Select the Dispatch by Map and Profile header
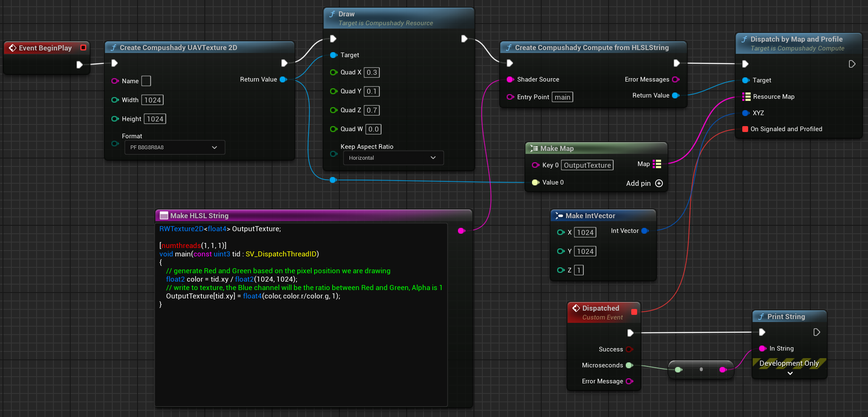This screenshot has width=868, height=417. click(x=797, y=39)
